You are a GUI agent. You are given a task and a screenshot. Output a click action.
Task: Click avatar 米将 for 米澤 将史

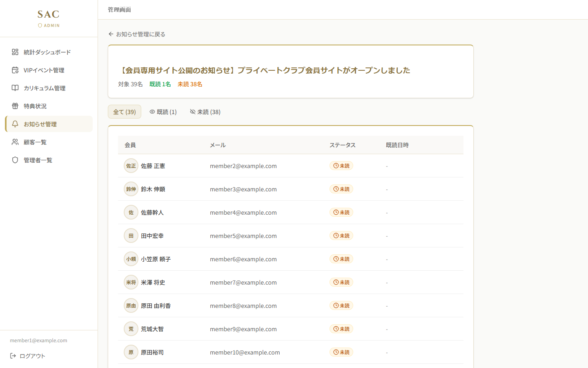tap(131, 282)
